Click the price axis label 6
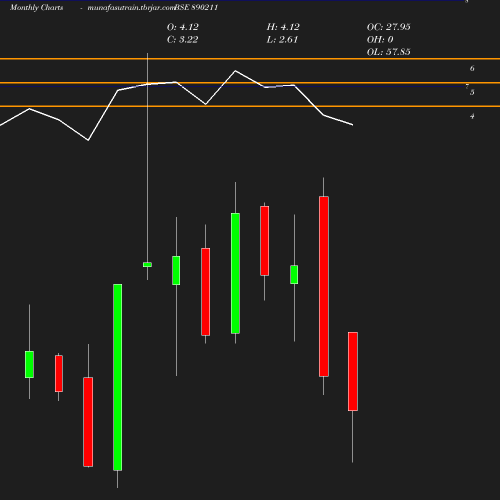The width and height of the screenshot is (500, 500). [x=472, y=68]
